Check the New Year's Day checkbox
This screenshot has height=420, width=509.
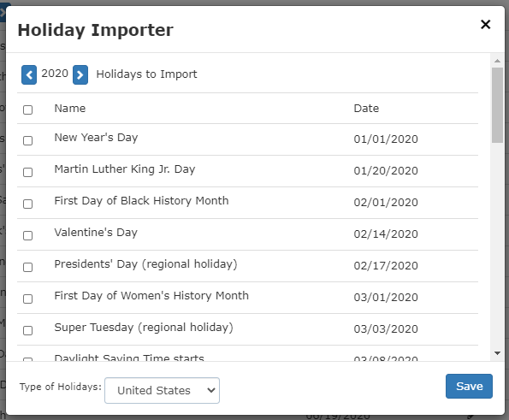click(x=28, y=140)
